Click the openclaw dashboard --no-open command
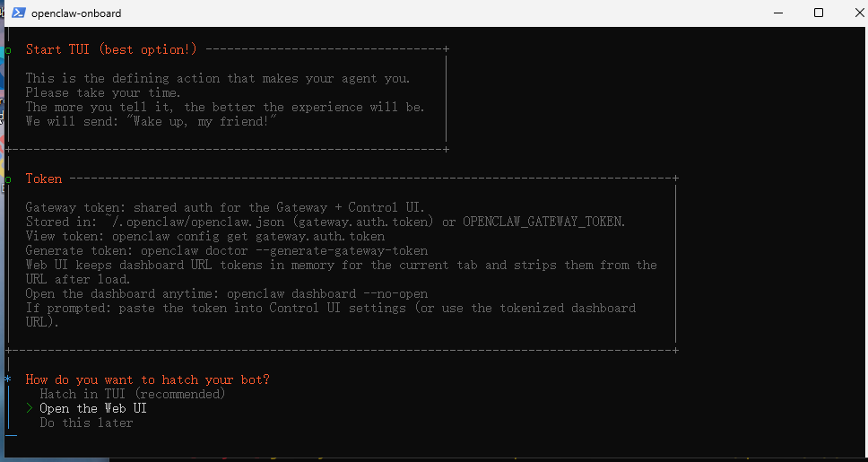The width and height of the screenshot is (868, 462). 327,293
